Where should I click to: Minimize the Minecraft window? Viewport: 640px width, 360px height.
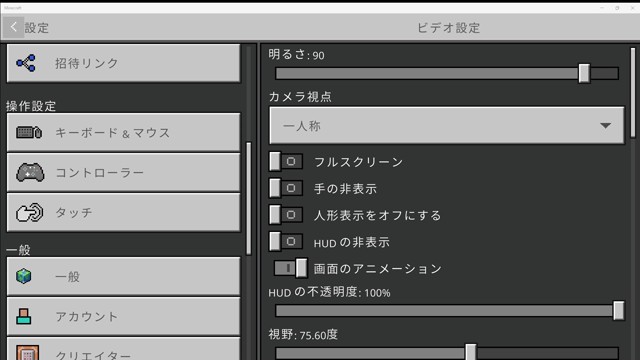(x=602, y=8)
